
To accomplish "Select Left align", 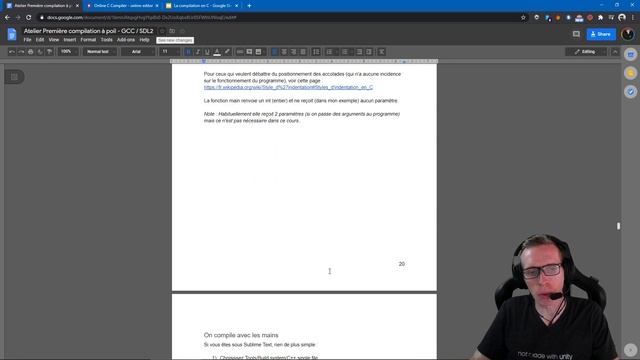I will tap(275, 52).
